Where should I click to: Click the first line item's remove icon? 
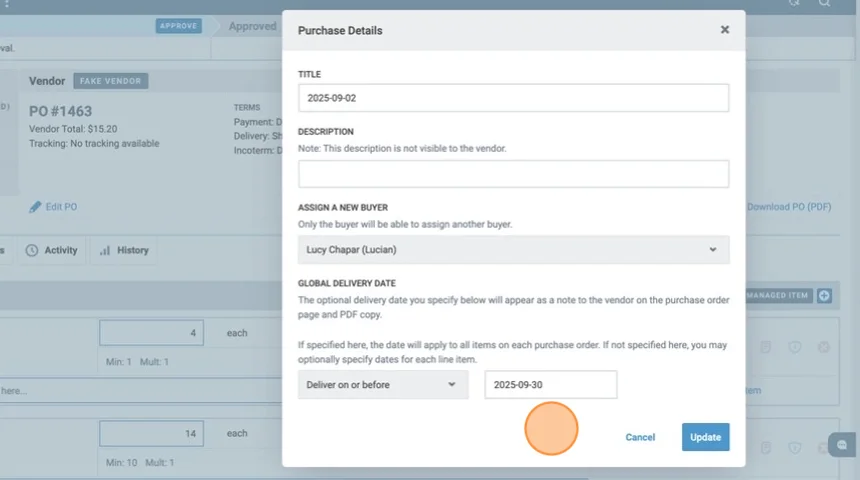pos(823,347)
